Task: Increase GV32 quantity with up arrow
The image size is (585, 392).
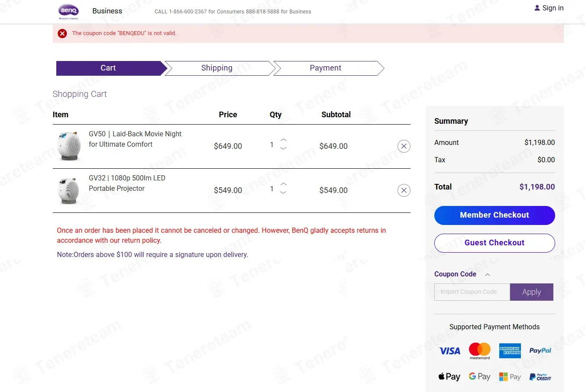Action: click(x=284, y=184)
